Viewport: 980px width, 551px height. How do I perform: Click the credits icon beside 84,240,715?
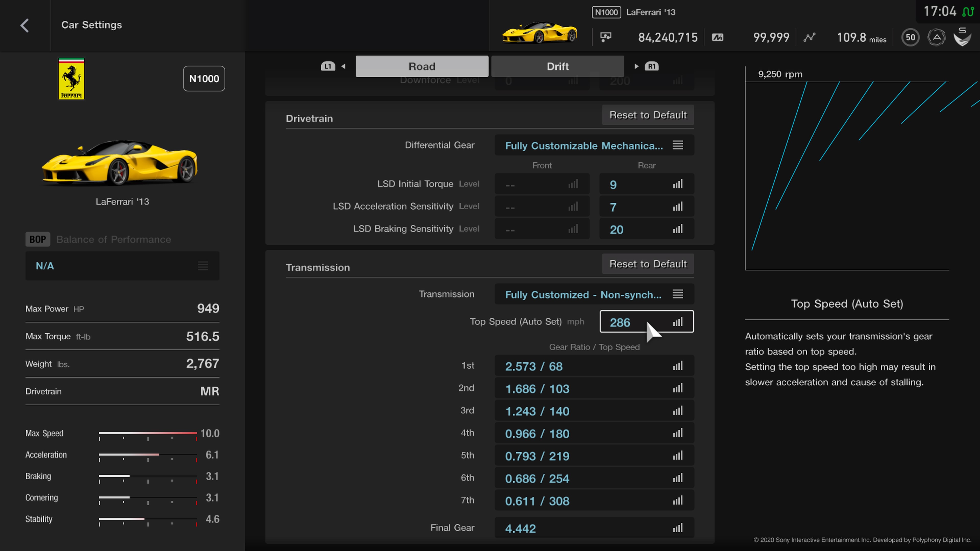click(606, 37)
